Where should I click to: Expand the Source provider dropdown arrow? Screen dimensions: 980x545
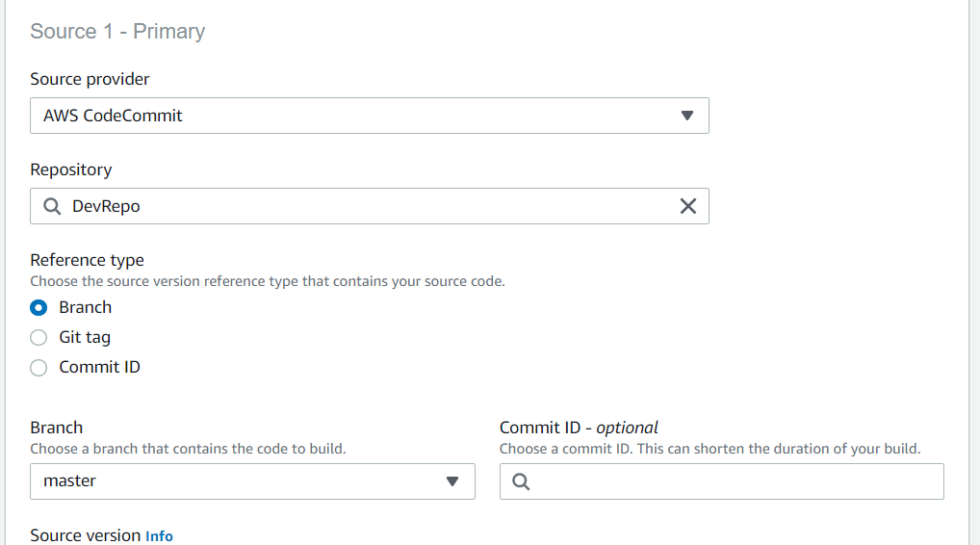click(x=686, y=116)
